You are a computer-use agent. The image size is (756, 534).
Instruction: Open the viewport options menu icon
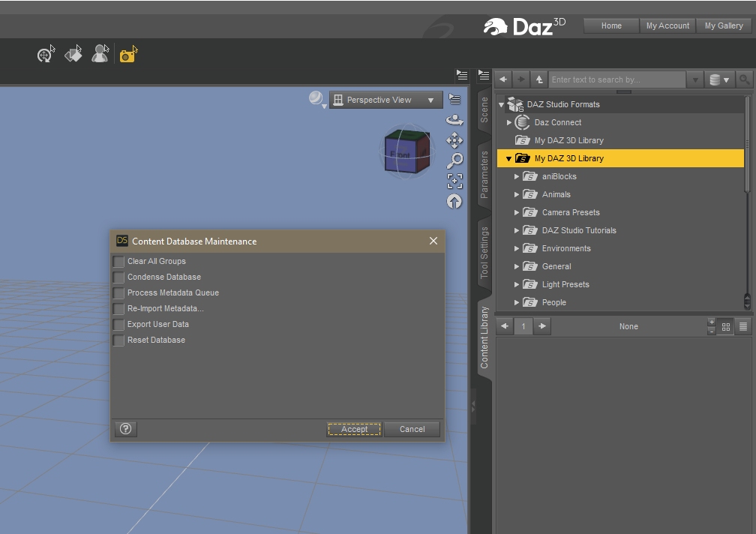454,99
